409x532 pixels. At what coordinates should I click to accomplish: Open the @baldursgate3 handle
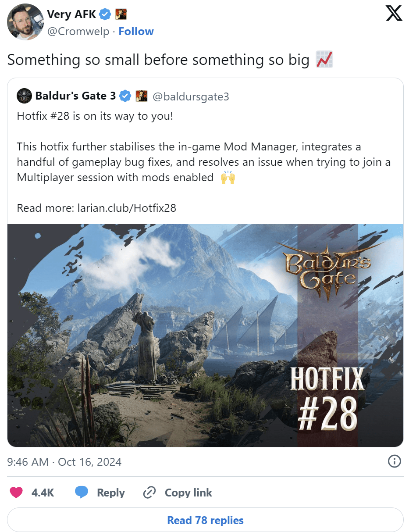click(191, 96)
